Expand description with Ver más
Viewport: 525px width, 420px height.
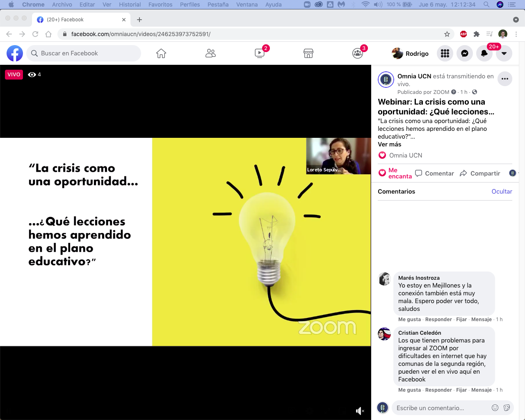[x=390, y=144]
